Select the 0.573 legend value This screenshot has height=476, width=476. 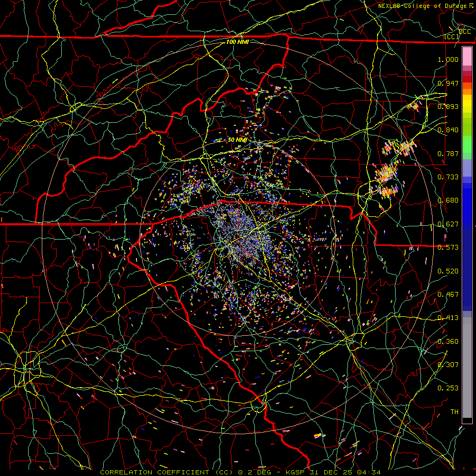point(448,248)
